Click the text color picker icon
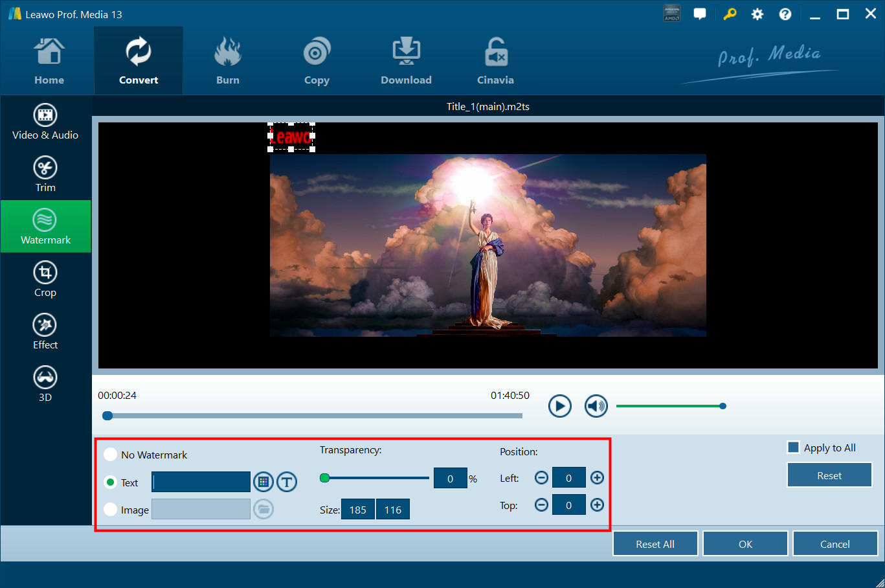 (x=263, y=482)
